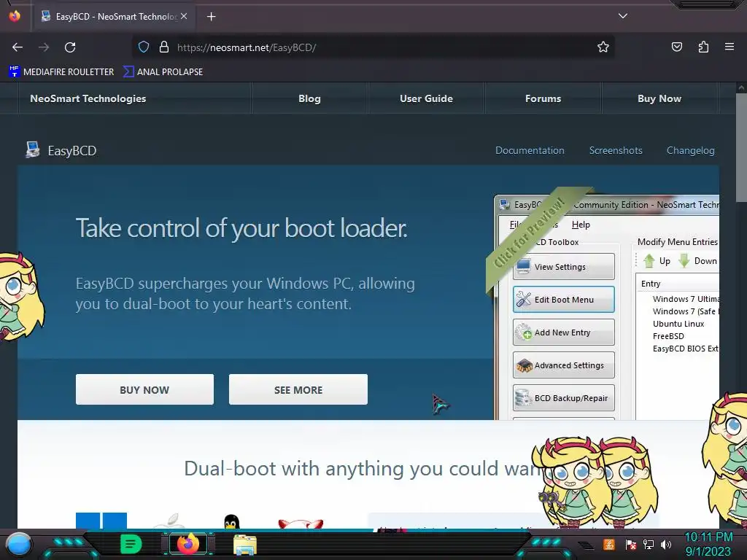Click the EasyBCD logo icon
The width and height of the screenshot is (747, 560).
point(32,150)
